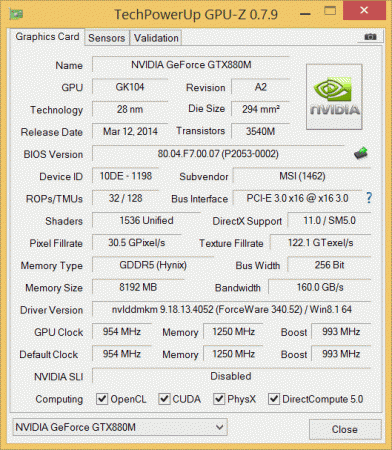Click the "BIOS Version" label
The height and width of the screenshot is (450, 392).
coord(53,154)
